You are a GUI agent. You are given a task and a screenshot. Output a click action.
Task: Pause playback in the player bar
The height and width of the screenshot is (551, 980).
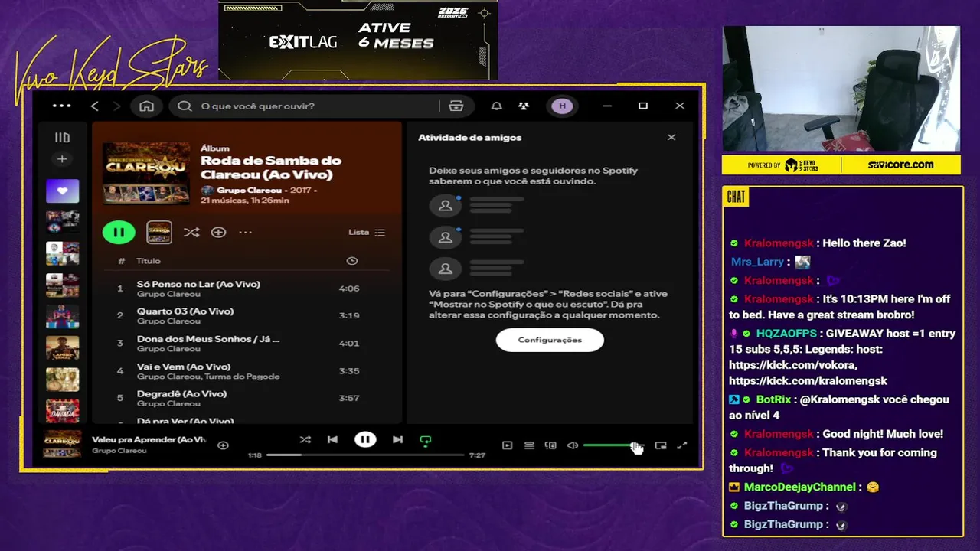(365, 439)
